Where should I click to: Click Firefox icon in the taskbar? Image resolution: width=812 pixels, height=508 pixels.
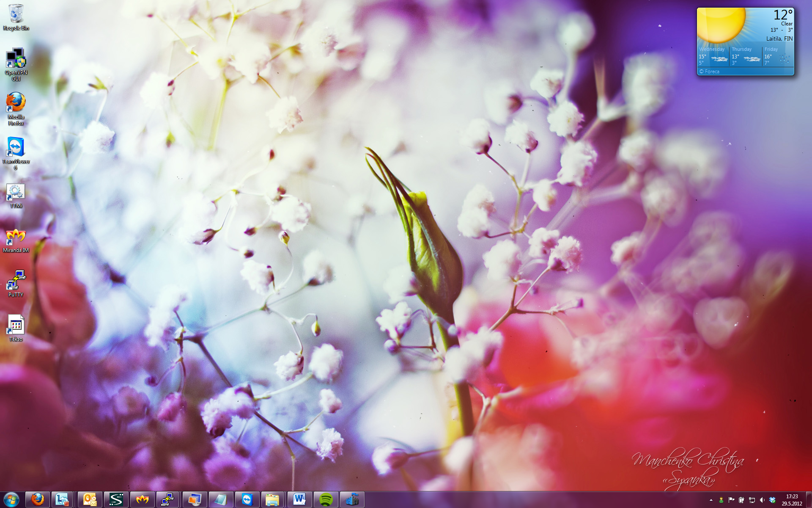(38, 500)
